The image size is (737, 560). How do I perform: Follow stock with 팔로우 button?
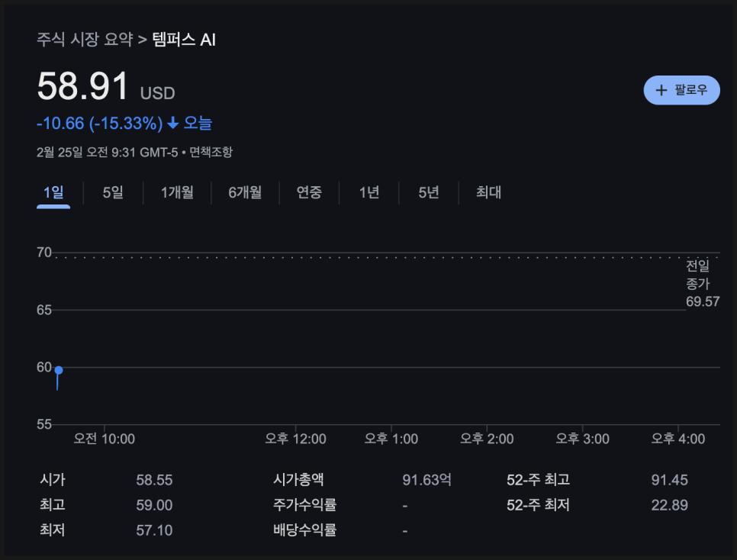point(681,90)
